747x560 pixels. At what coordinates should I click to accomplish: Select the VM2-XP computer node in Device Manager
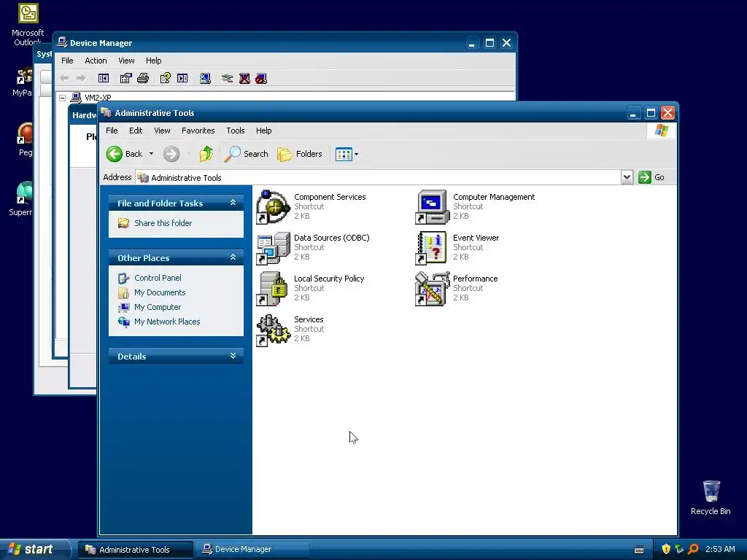point(98,98)
